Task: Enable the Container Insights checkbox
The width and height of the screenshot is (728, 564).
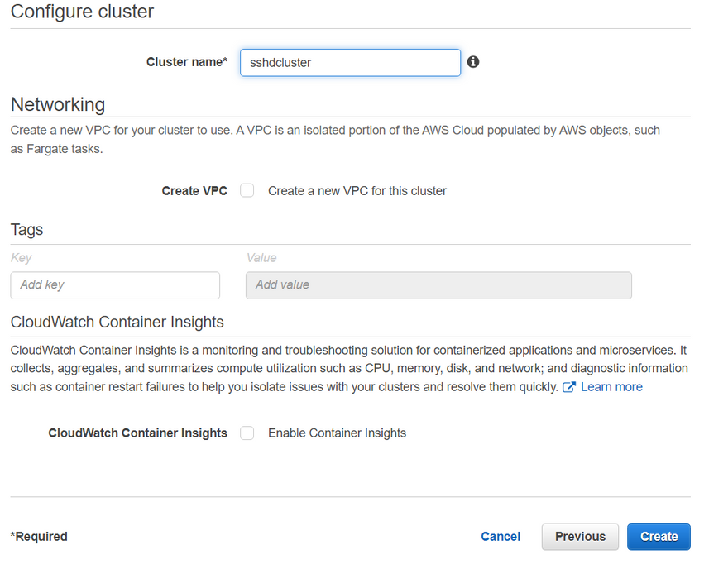Action: (x=247, y=433)
